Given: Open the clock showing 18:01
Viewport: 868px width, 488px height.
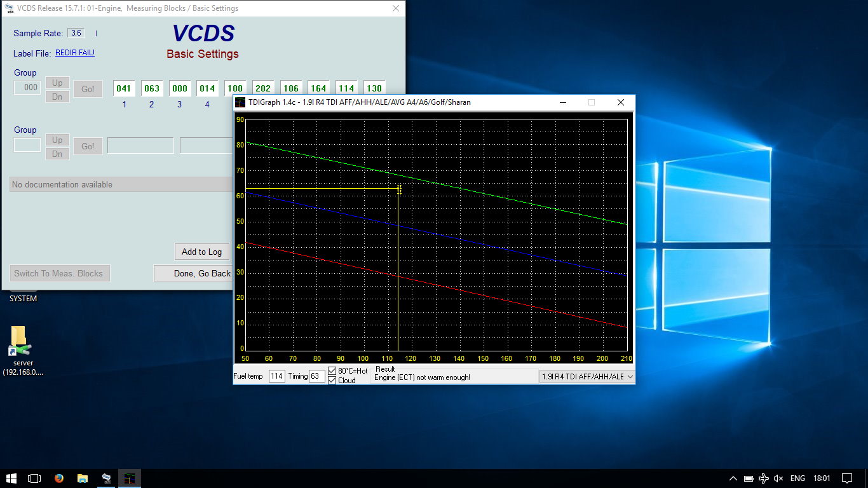Looking at the screenshot, I should 822,478.
